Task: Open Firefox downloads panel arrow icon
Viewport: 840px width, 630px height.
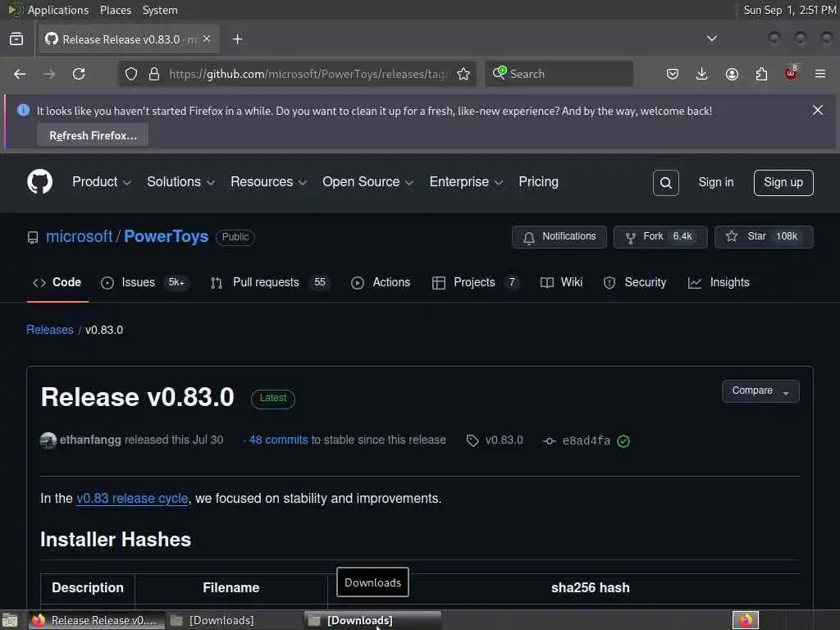Action: click(702, 74)
